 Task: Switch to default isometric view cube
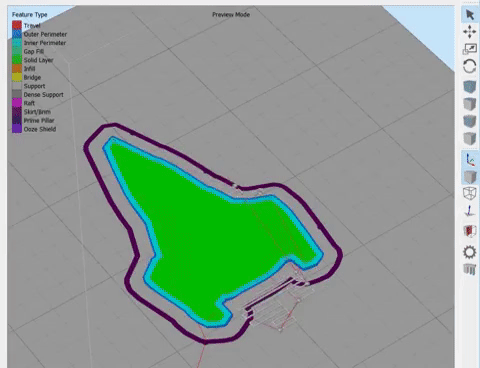(x=470, y=87)
